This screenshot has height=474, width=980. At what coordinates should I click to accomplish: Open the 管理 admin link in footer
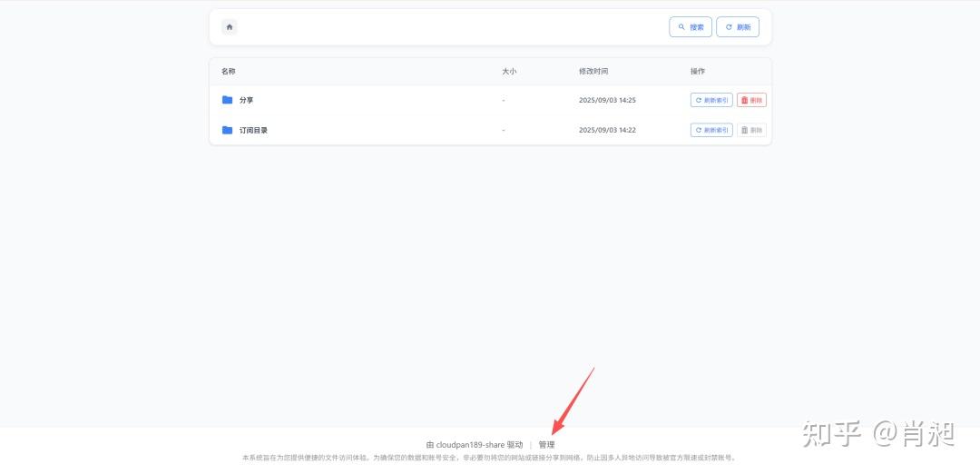(546, 445)
